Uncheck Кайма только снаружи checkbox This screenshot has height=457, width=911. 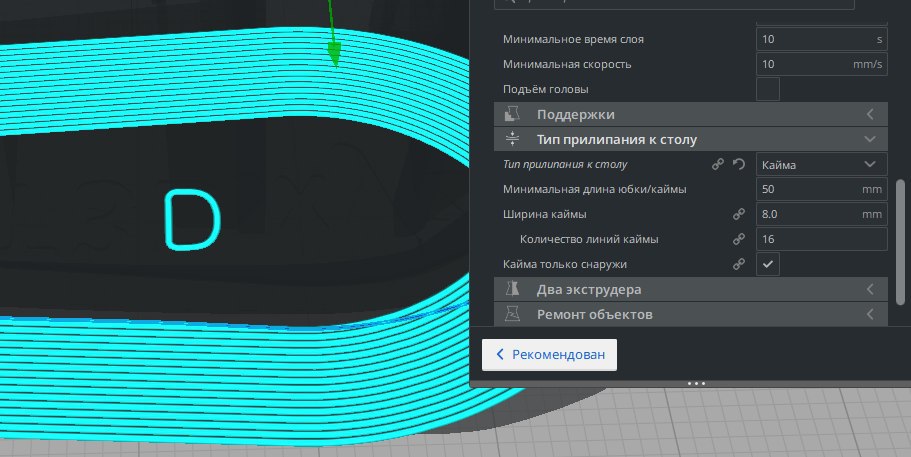767,264
